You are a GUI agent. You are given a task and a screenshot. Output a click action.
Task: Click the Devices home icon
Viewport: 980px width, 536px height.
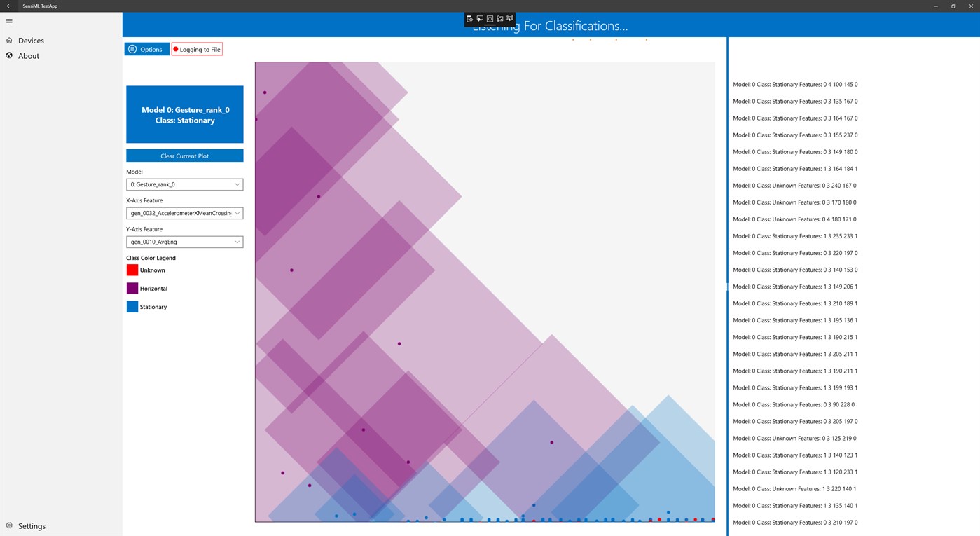pos(9,41)
